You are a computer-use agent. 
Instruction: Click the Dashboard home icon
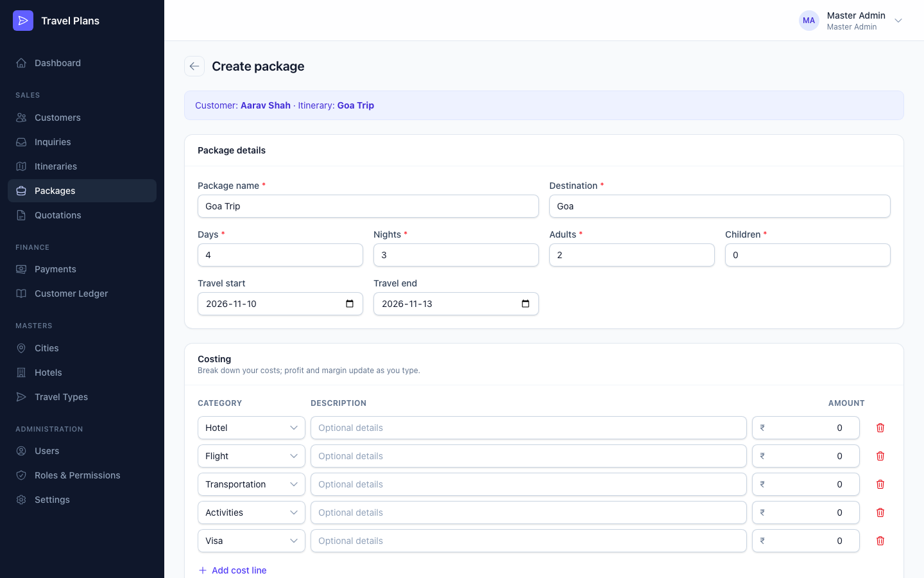click(x=21, y=63)
